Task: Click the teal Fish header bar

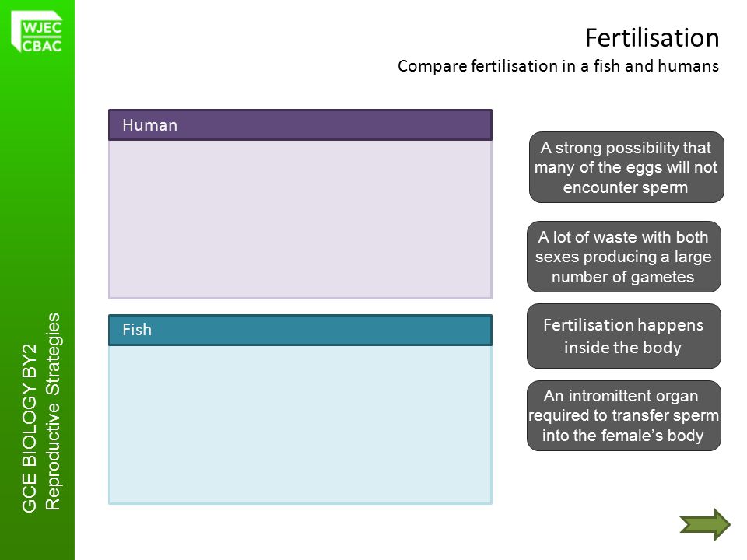Action: [300, 330]
